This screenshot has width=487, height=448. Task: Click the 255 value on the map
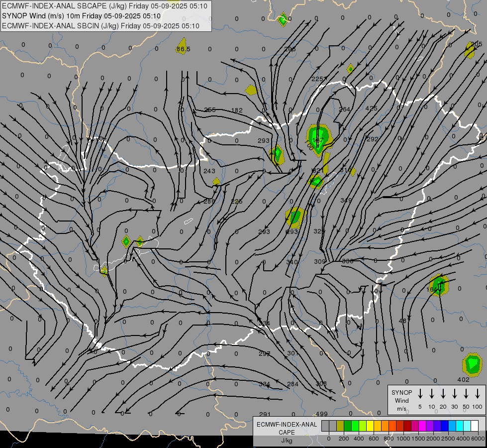click(x=210, y=110)
